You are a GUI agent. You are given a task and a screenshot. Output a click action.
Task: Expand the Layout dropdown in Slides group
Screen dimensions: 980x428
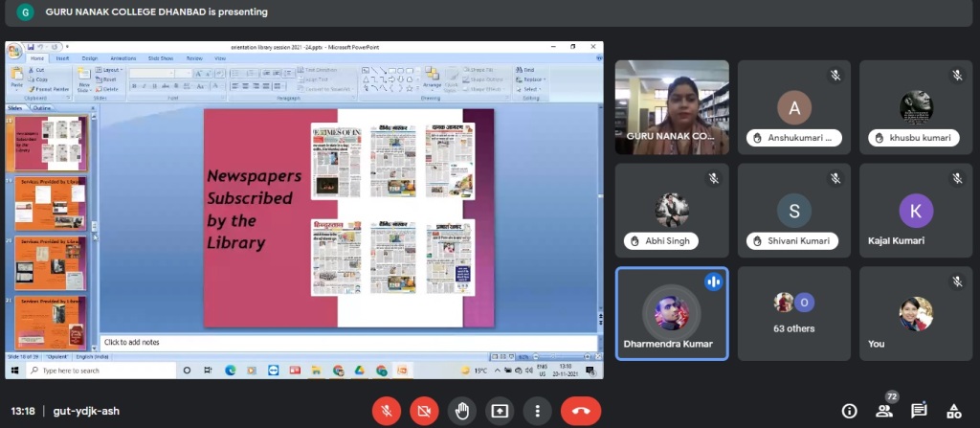tap(109, 70)
